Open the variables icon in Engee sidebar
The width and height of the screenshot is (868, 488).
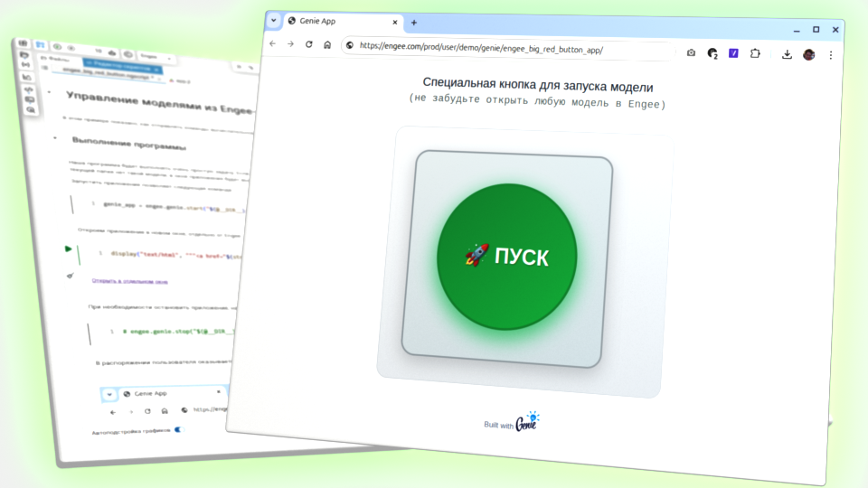(x=25, y=65)
